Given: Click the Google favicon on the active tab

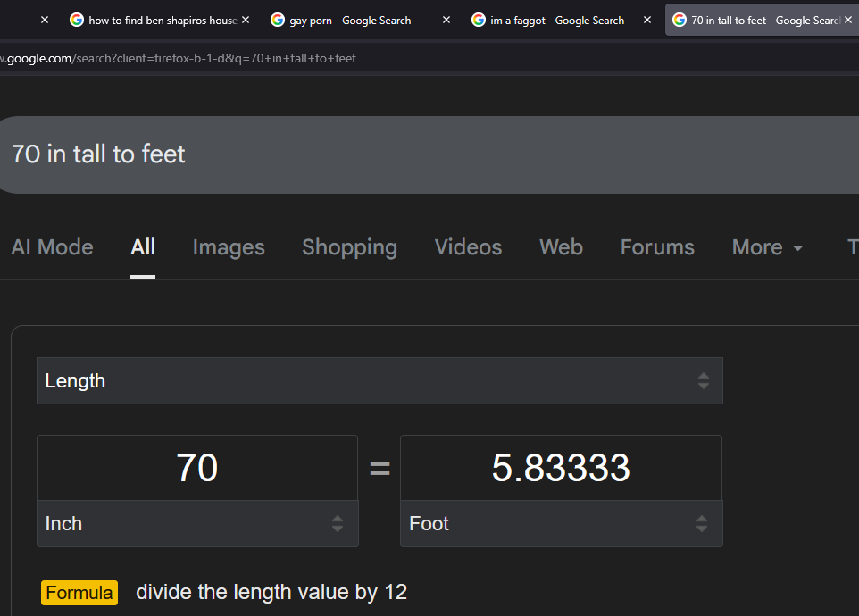Looking at the screenshot, I should (x=680, y=21).
